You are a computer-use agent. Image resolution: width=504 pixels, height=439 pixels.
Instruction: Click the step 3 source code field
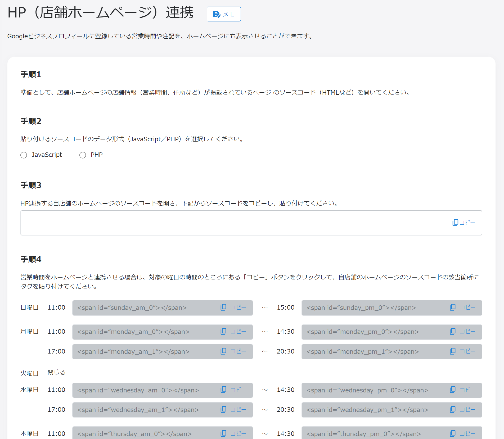pyautogui.click(x=251, y=223)
